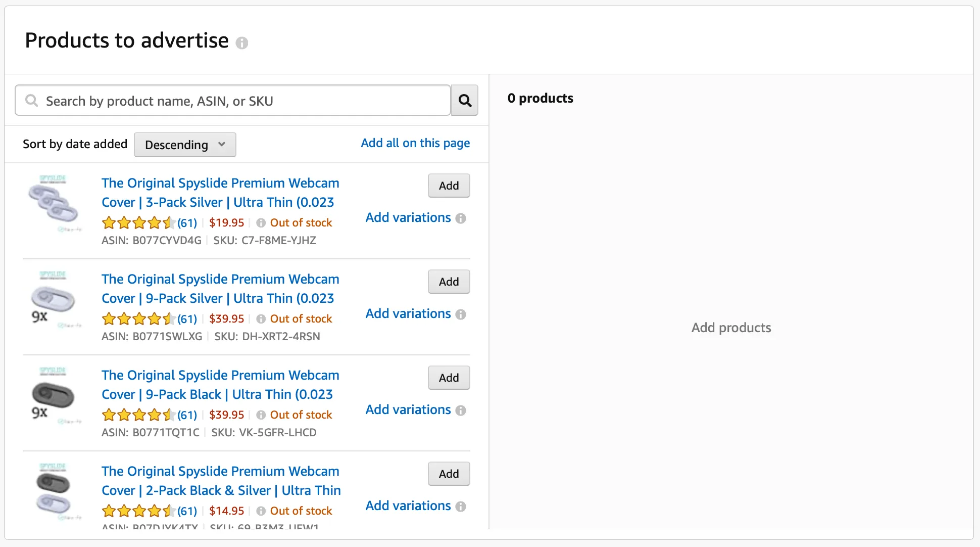
Task: Open the 2-Pack Black & Silver product title link
Action: point(221,481)
